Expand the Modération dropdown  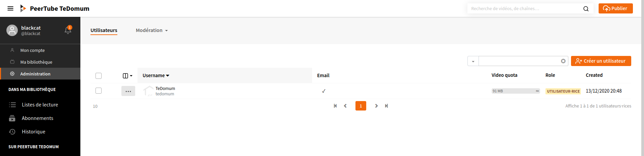point(152,30)
